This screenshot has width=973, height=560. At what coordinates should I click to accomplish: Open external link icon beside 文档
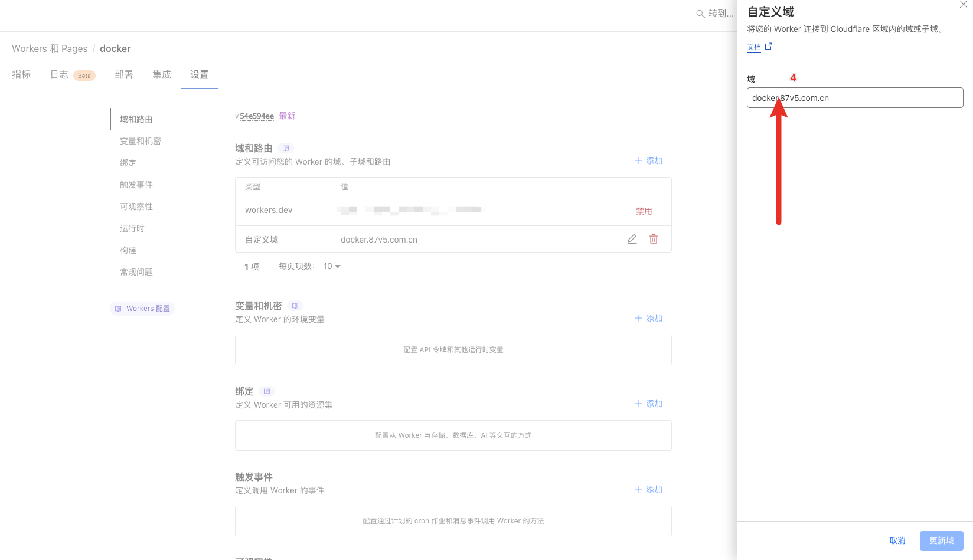click(x=769, y=46)
